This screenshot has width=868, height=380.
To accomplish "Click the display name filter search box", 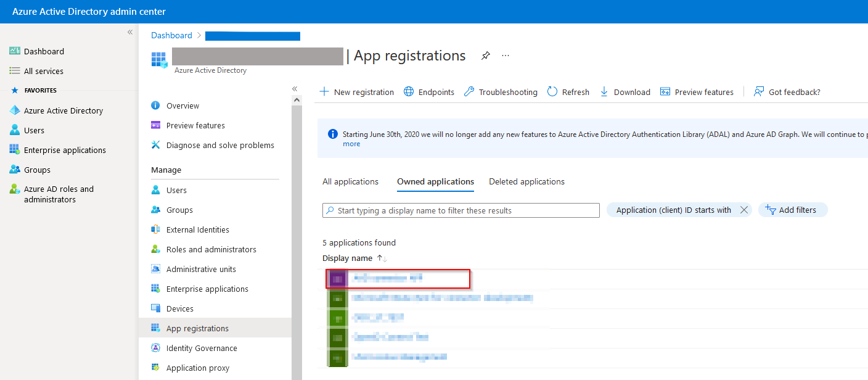I will (461, 210).
